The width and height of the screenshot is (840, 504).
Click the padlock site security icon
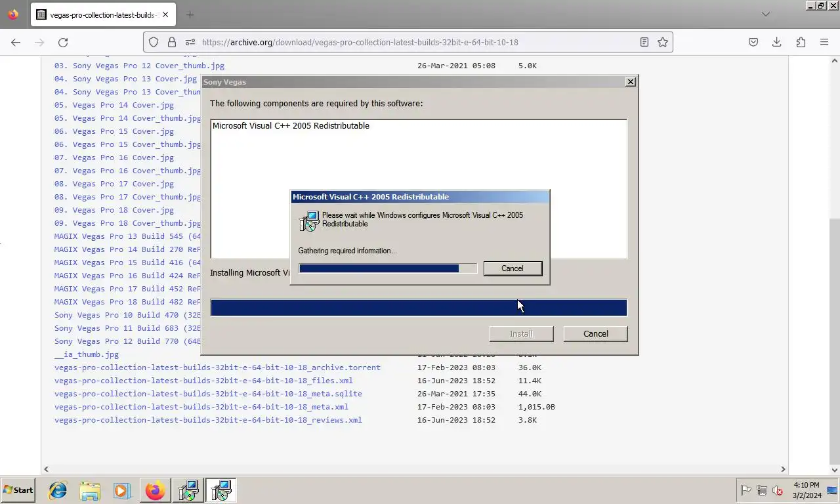171,42
